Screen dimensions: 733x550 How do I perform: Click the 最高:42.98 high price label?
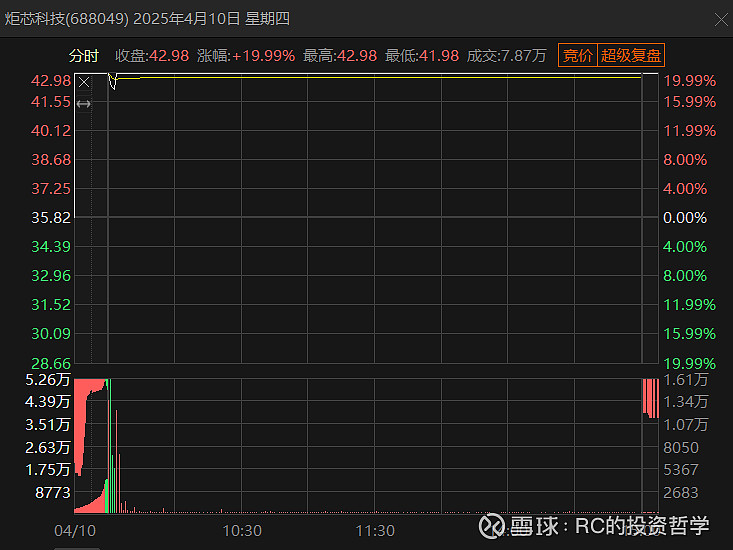coord(341,56)
